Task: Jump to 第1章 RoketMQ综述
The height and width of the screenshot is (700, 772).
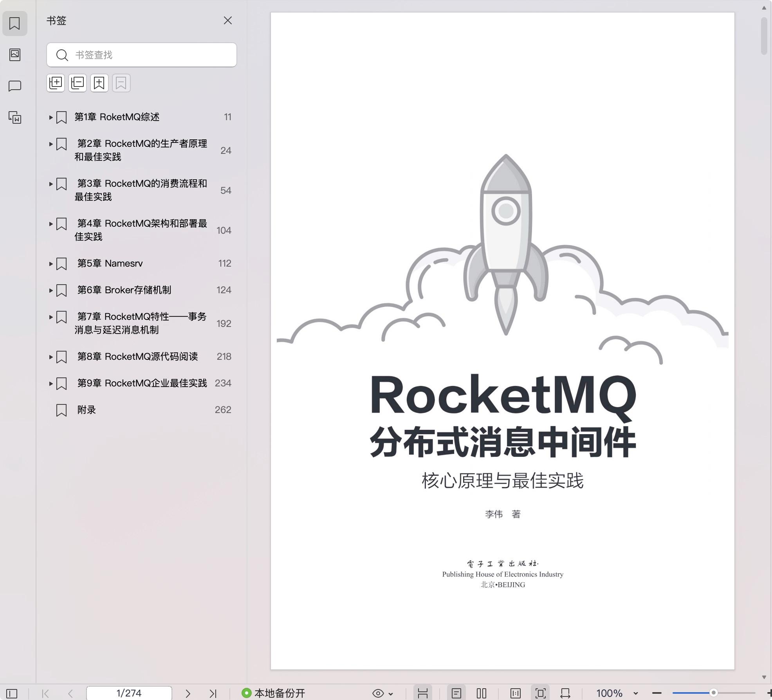Action: point(117,117)
